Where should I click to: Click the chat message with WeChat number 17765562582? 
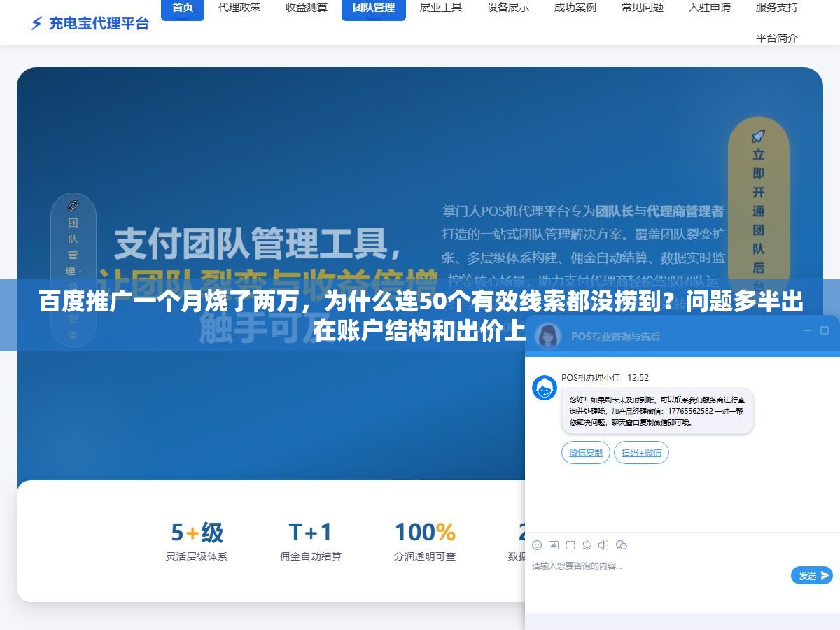coord(657,412)
